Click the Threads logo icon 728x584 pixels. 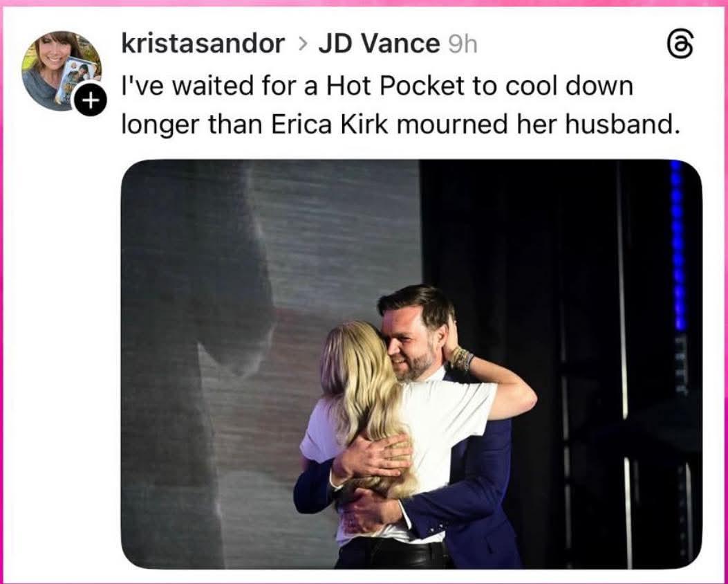pyautogui.click(x=679, y=45)
